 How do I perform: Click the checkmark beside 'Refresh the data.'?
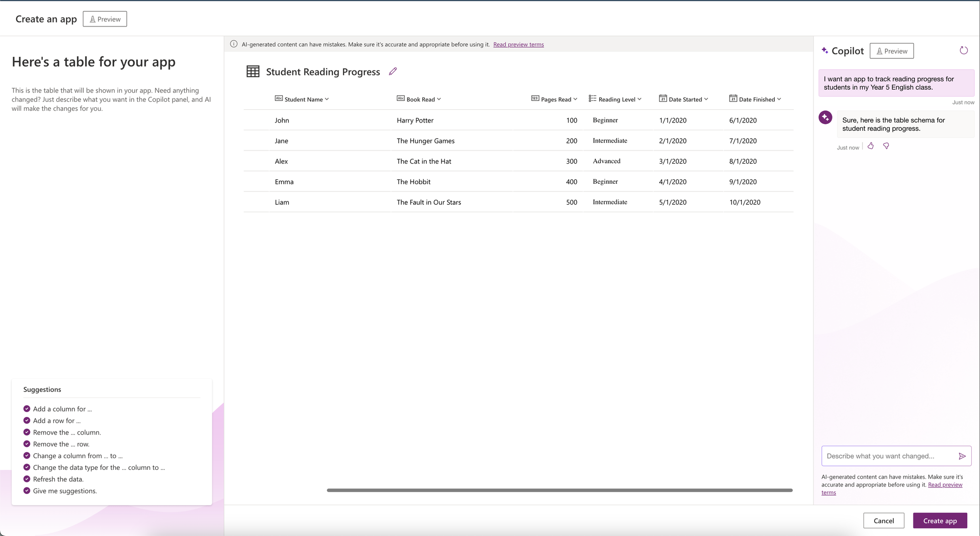pos(27,479)
